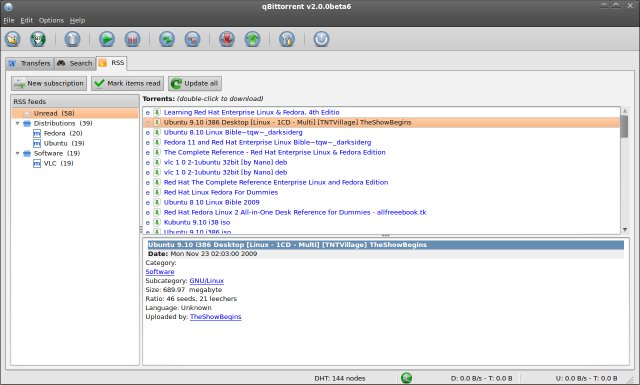The height and width of the screenshot is (385, 640).
Task: Click the Mark items read button
Action: tap(127, 83)
